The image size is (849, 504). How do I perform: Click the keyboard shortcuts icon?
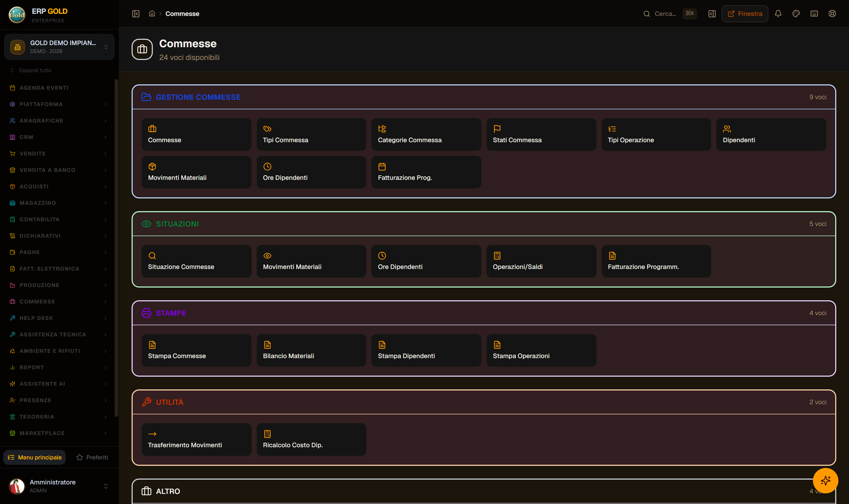pyautogui.click(x=814, y=14)
